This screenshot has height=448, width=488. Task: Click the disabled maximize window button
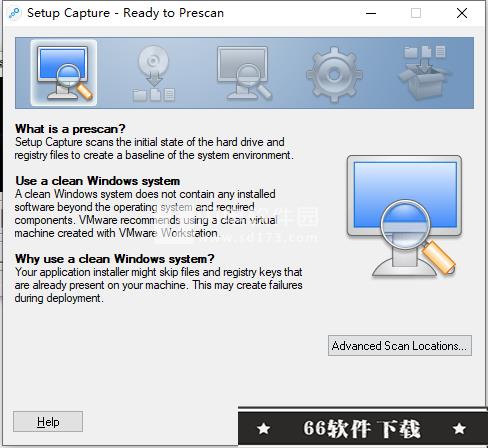pyautogui.click(x=416, y=13)
